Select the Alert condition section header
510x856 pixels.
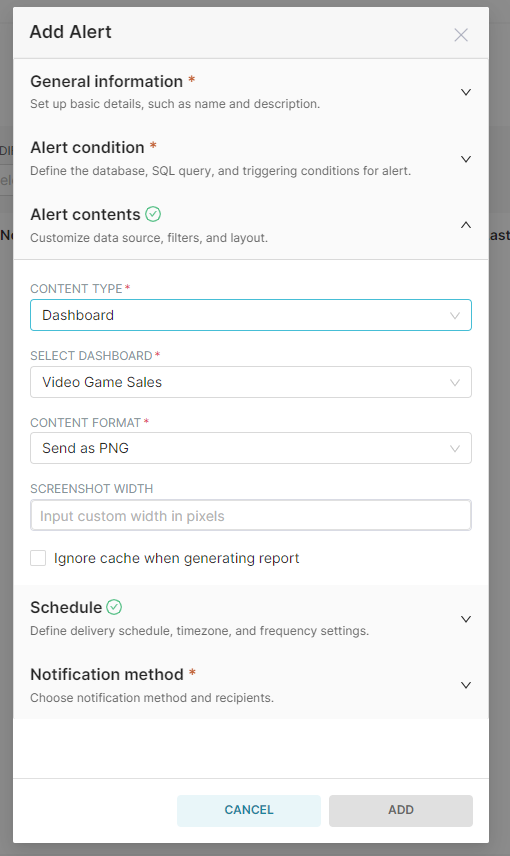pyautogui.click(x=251, y=159)
